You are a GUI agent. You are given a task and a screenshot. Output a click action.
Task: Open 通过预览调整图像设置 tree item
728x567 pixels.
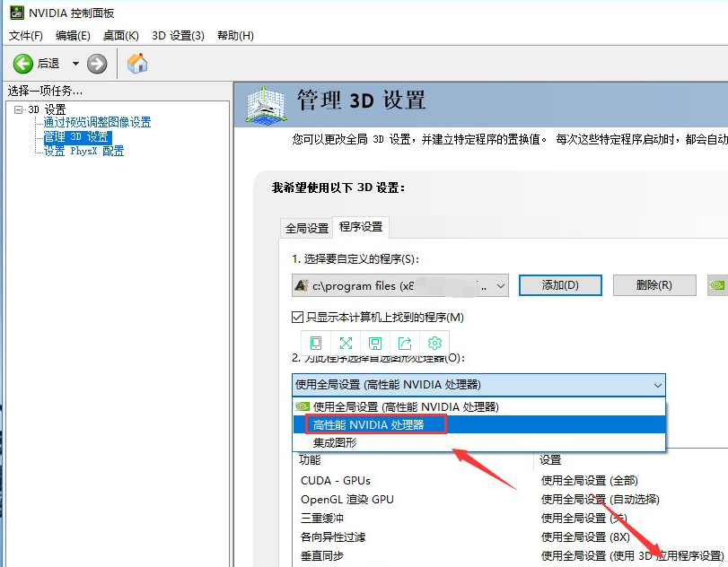pos(97,123)
